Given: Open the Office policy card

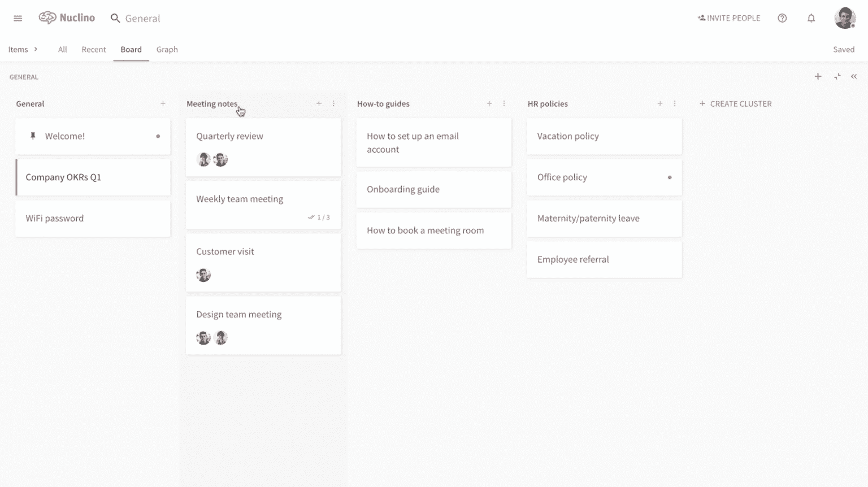Looking at the screenshot, I should pyautogui.click(x=605, y=177).
